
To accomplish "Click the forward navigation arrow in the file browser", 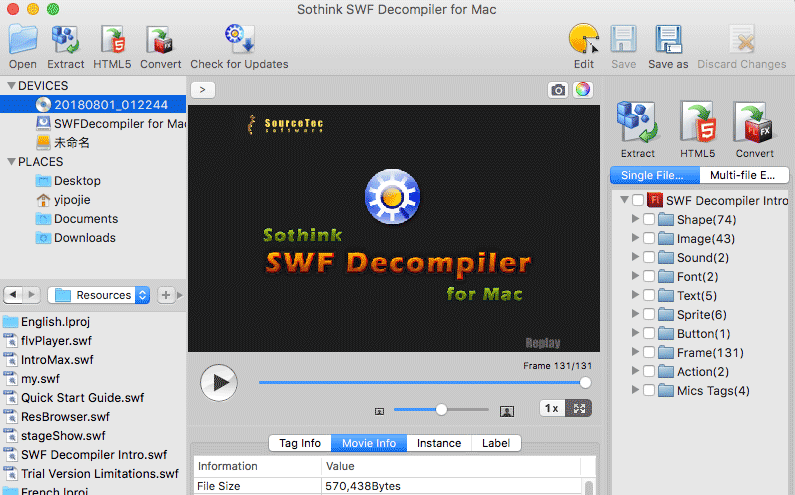I will pyautogui.click(x=31, y=294).
